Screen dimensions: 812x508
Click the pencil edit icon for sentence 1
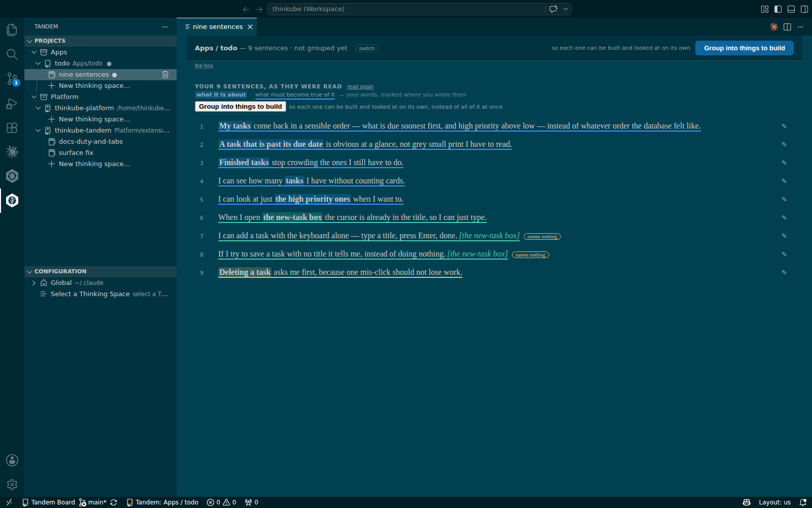coord(784,126)
